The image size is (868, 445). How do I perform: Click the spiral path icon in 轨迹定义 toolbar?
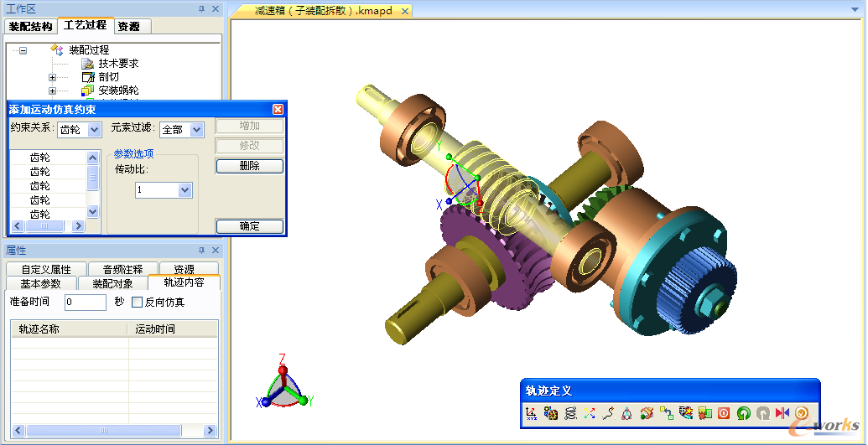tap(570, 413)
